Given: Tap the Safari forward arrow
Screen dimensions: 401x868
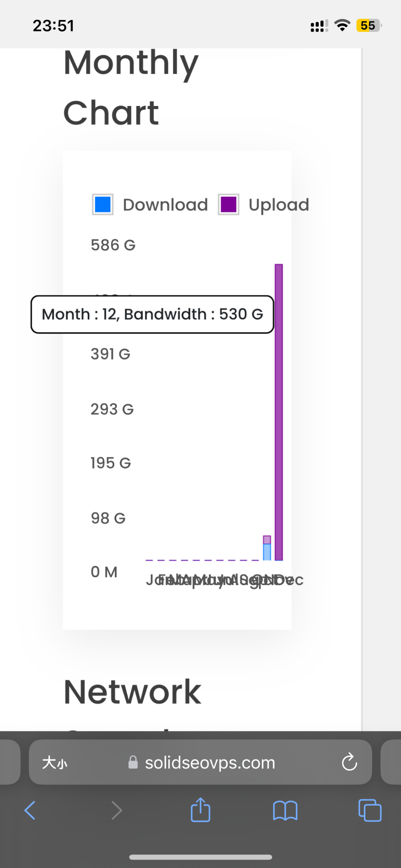Looking at the screenshot, I should [116, 810].
